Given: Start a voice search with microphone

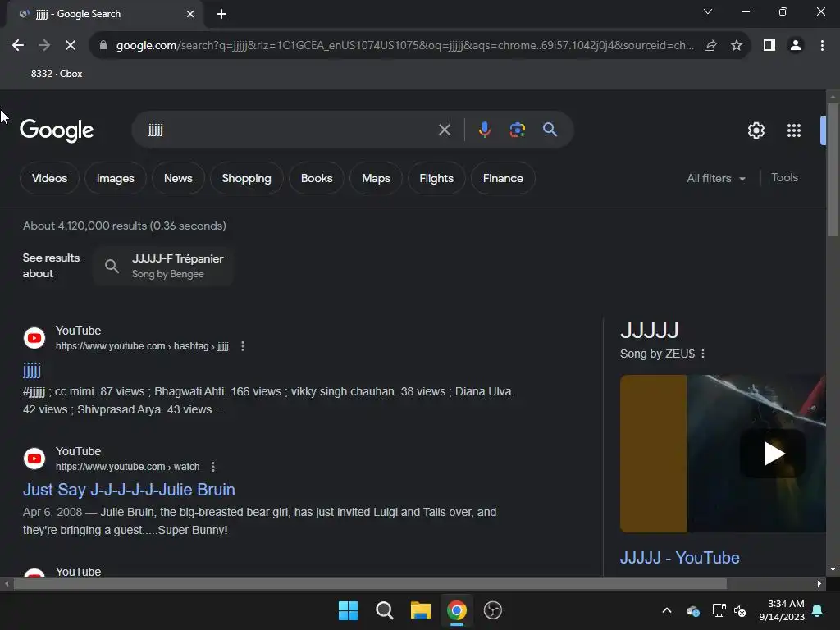Looking at the screenshot, I should pos(484,130).
